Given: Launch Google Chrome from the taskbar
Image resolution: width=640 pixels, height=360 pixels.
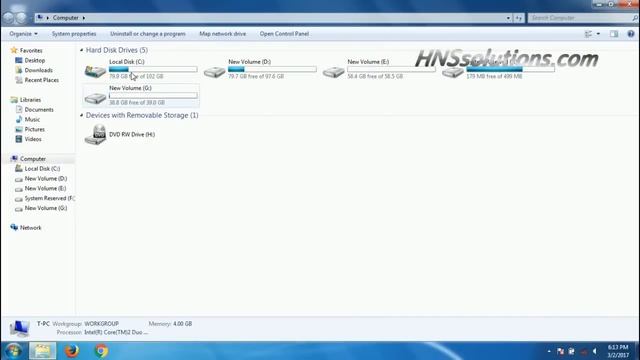Looking at the screenshot, I should coord(101,351).
